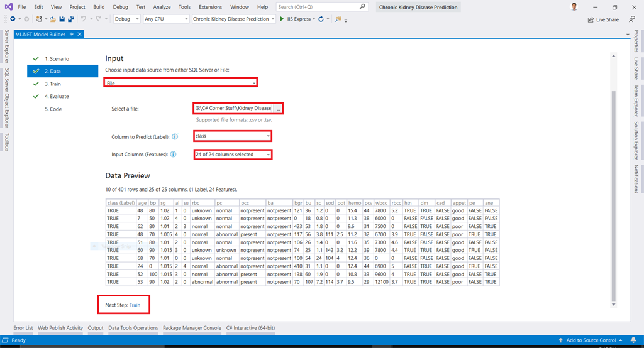Click info icon beside Column to Predict
This screenshot has width=644, height=348.
click(175, 137)
